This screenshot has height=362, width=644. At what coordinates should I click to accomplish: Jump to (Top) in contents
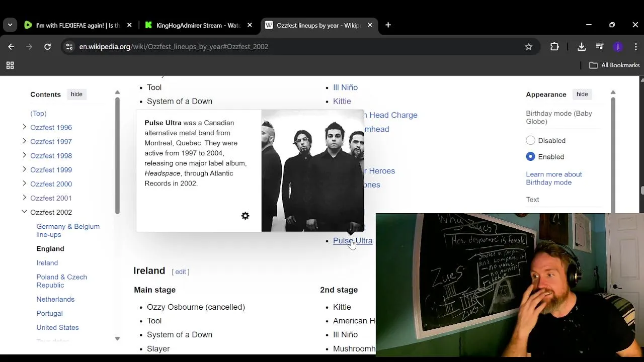38,113
